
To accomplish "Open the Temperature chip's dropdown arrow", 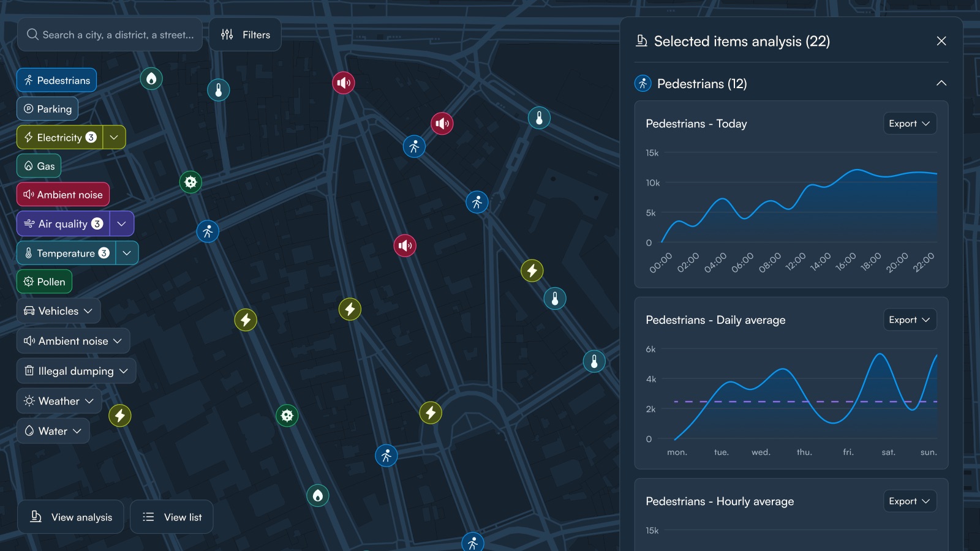I will [127, 253].
